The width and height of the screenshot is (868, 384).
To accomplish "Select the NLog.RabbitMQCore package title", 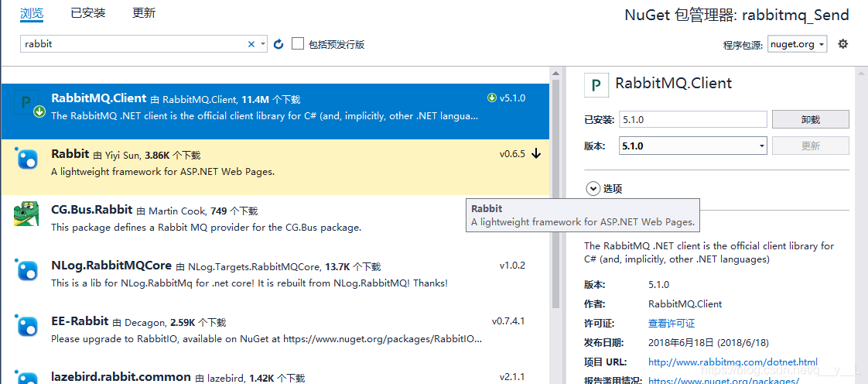I will click(111, 266).
